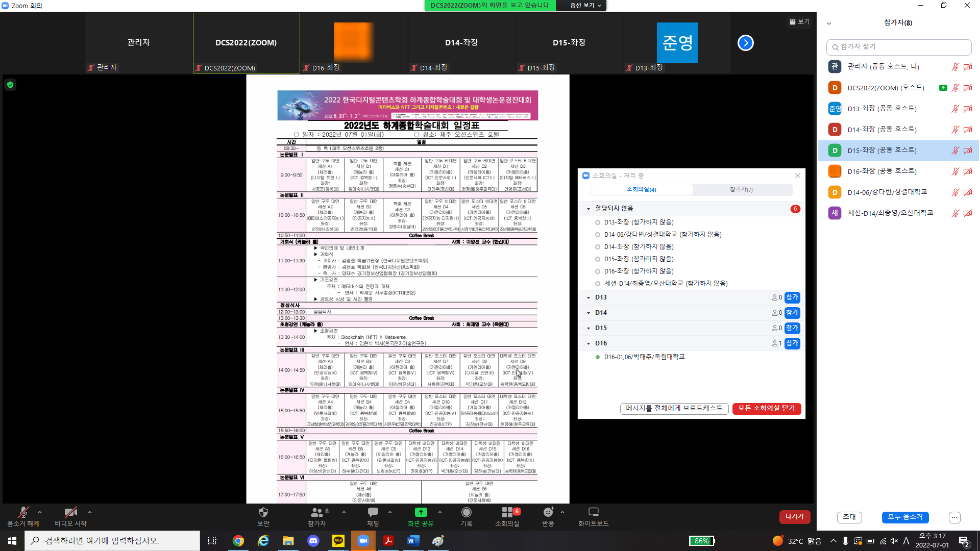980x551 pixels.
Task: Click the next participants arrow in gallery
Action: click(x=745, y=43)
